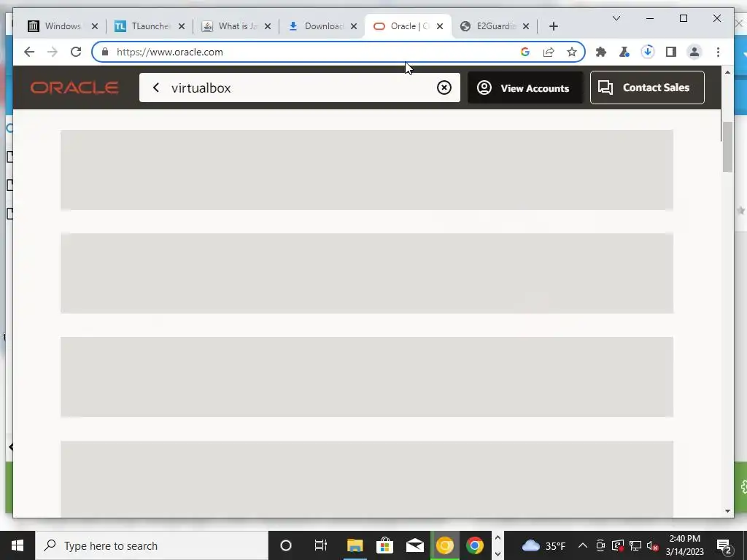Image resolution: width=747 pixels, height=560 pixels.
Task: Click the taskbar search box
Action: [152, 545]
